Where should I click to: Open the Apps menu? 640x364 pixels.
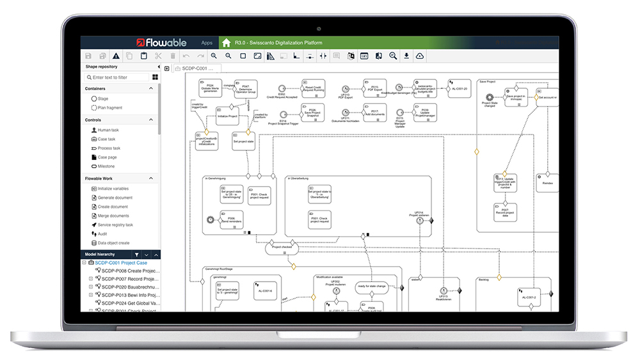click(x=207, y=43)
